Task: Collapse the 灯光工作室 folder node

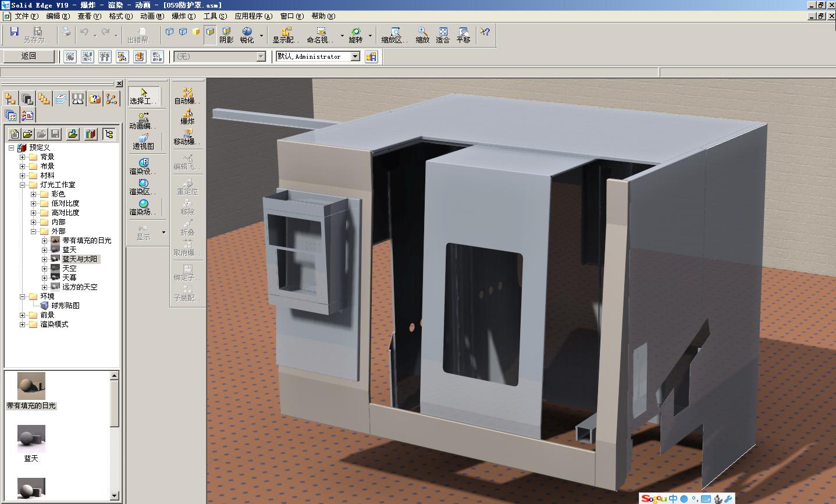Action: pyautogui.click(x=22, y=185)
